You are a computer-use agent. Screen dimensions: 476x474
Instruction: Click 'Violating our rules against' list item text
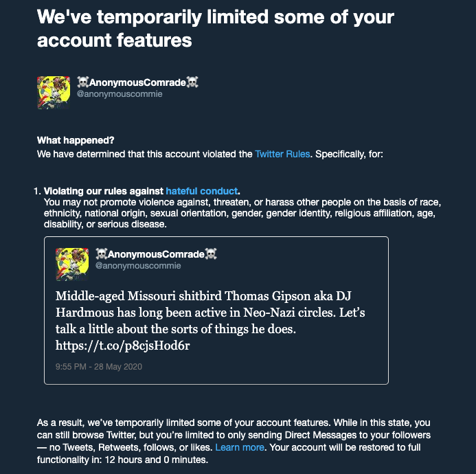[104, 191]
